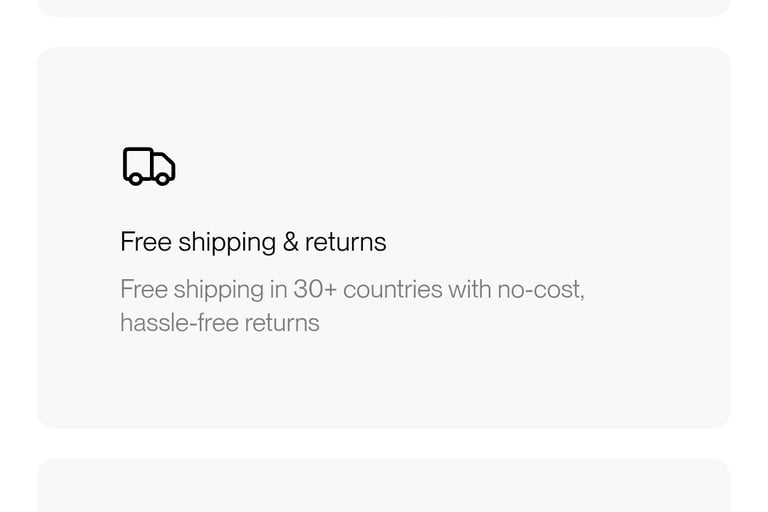
Task: Click the delivery truck icon
Action: [149, 166]
